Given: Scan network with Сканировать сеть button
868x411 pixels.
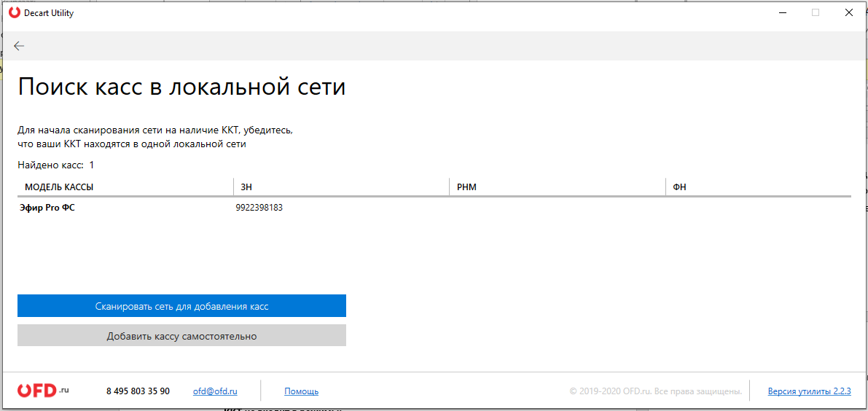Looking at the screenshot, I should click(181, 306).
